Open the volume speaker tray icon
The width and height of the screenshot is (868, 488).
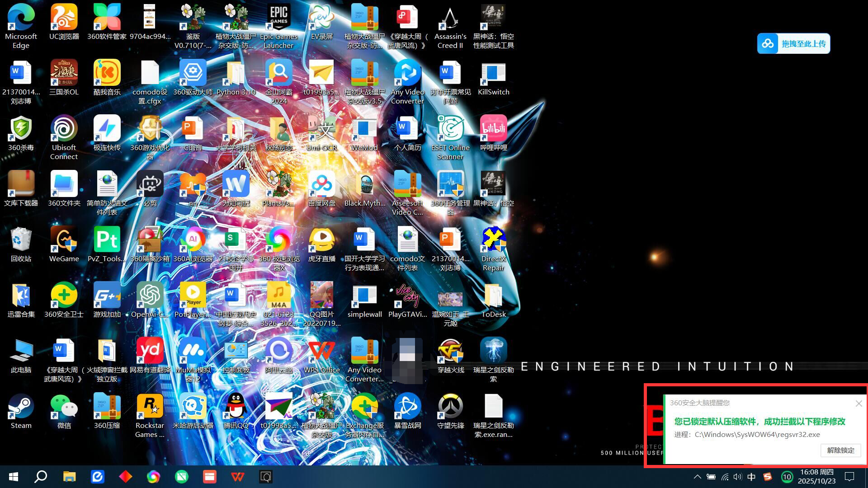(x=738, y=477)
